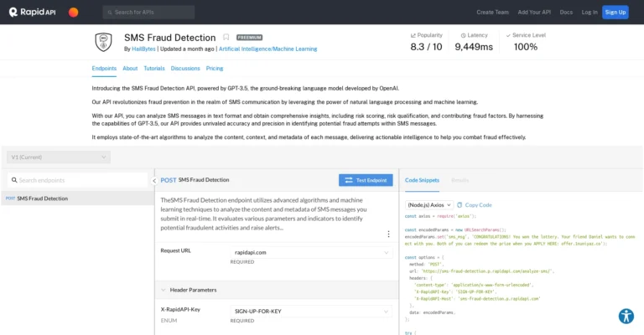Open the three-dot endpoint options menu

pyautogui.click(x=388, y=234)
